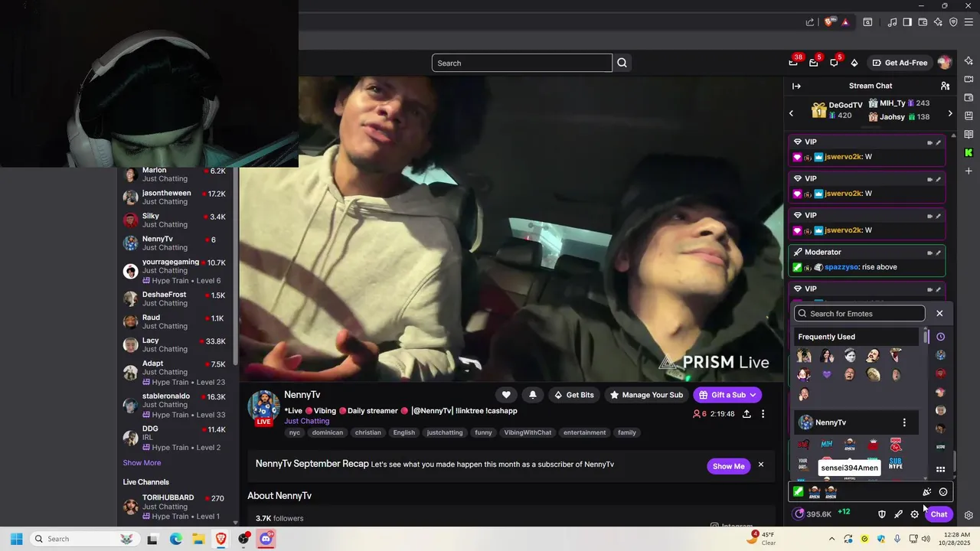Click the Manage Your Sub button
Screen dimensions: 980x551
point(646,395)
